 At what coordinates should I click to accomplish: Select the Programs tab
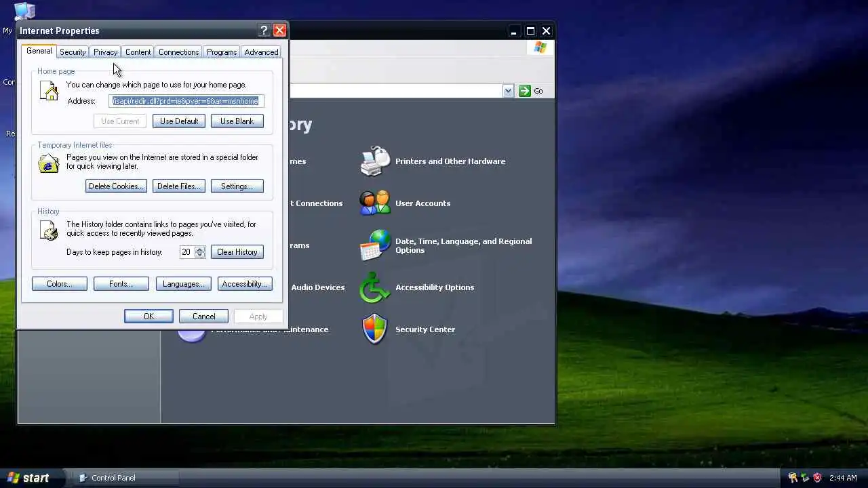[222, 52]
